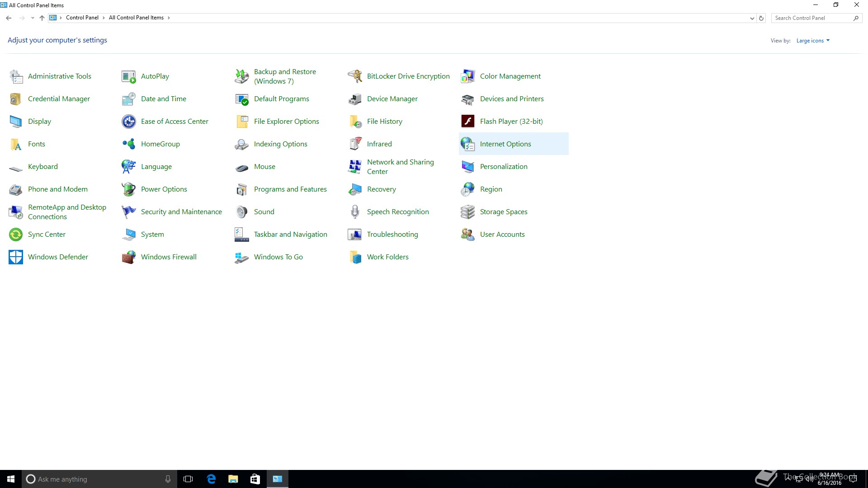This screenshot has width=868, height=488.
Task: Click the RemoteApp and Desktop Connections link
Action: 67,212
